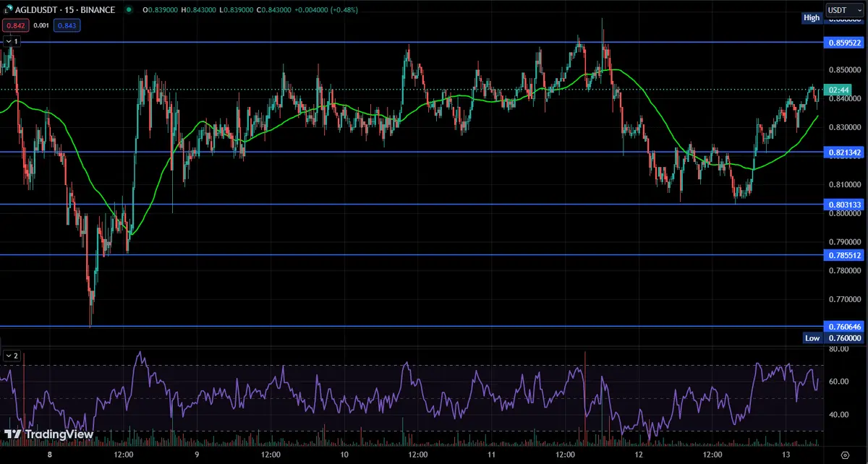Click the Low price label
This screenshot has height=464, width=868.
[812, 338]
